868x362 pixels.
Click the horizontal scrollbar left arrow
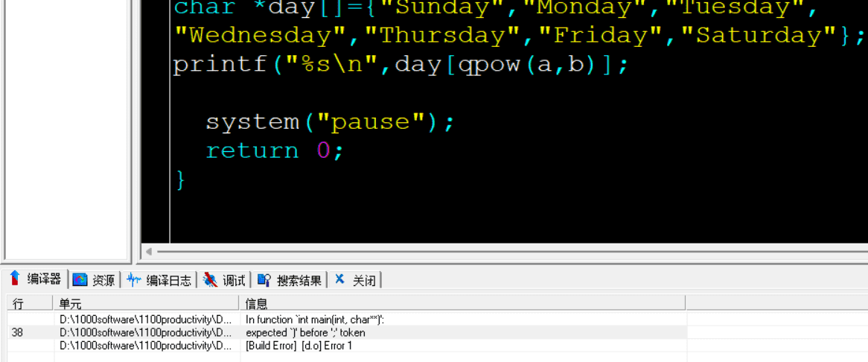[149, 252]
